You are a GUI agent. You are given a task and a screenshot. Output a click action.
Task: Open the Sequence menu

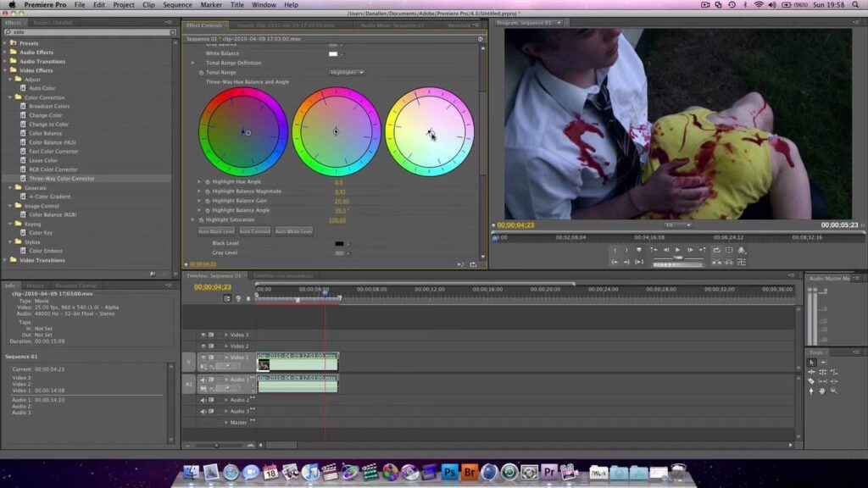point(177,5)
